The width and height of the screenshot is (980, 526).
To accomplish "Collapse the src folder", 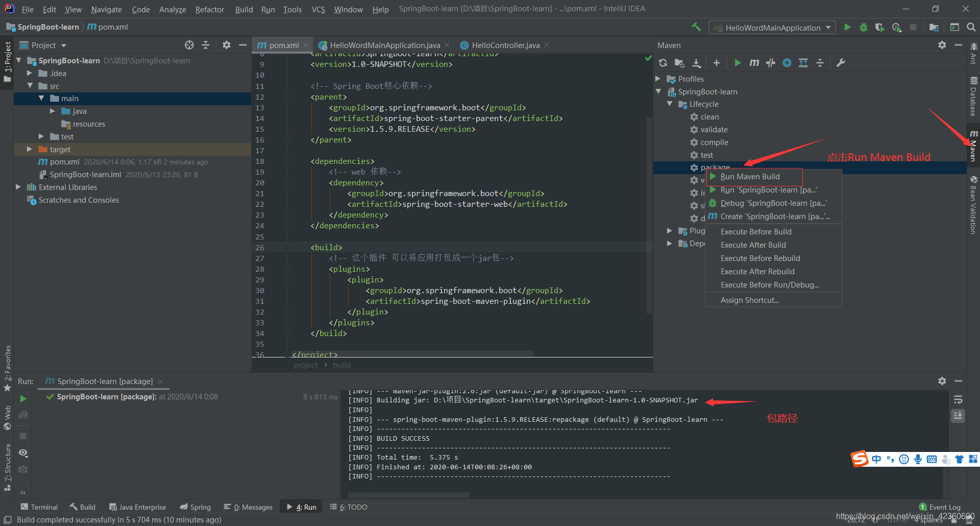I will pyautogui.click(x=30, y=86).
